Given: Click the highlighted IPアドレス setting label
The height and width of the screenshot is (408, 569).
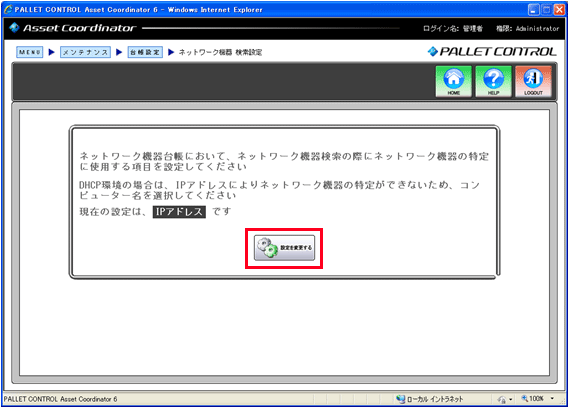Looking at the screenshot, I should pos(179,212).
